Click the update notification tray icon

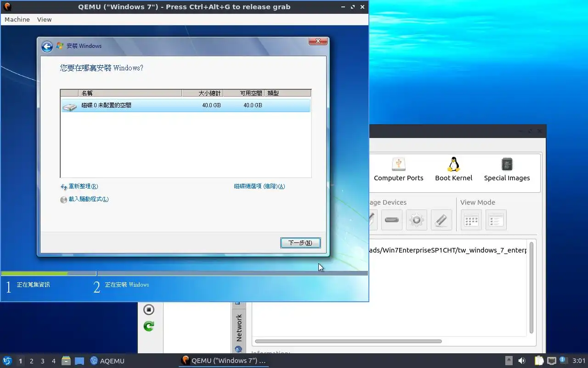pos(563,360)
